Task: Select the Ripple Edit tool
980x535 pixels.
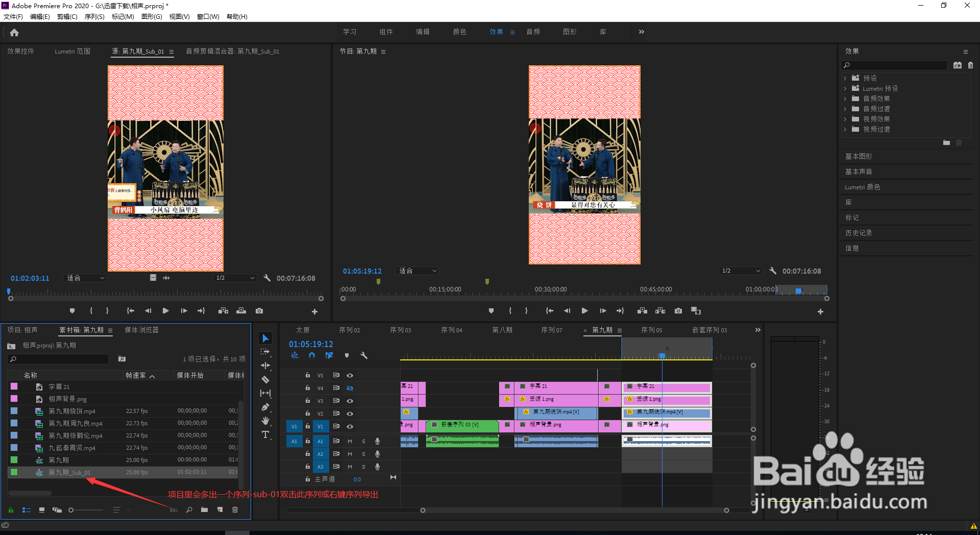Action: (x=265, y=366)
